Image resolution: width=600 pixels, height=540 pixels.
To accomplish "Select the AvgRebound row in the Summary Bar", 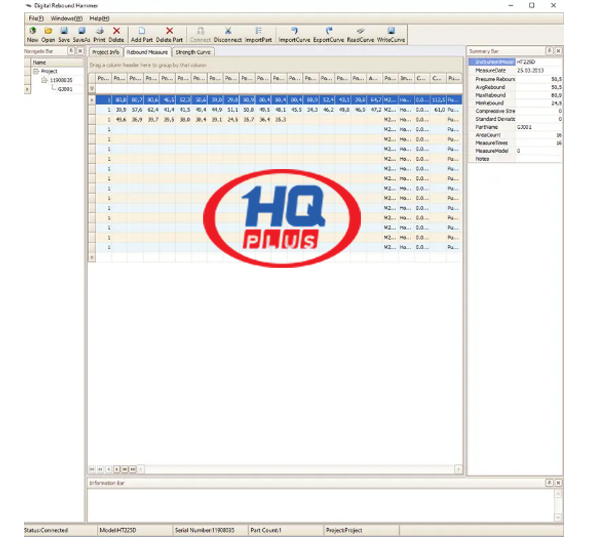I will tap(515, 87).
